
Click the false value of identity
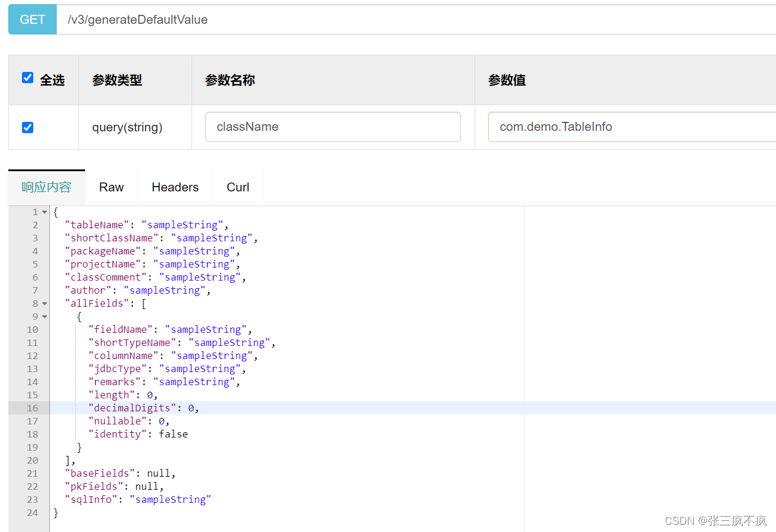click(174, 434)
